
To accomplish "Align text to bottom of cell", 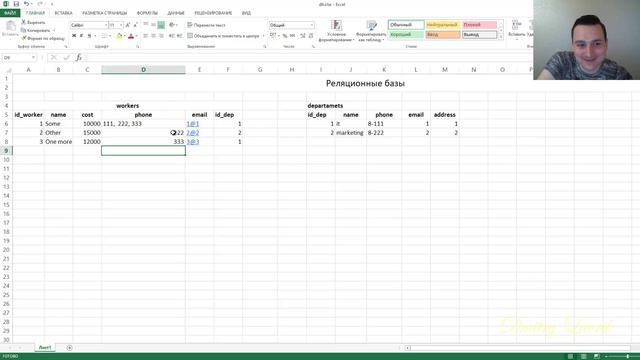I will pos(161,25).
